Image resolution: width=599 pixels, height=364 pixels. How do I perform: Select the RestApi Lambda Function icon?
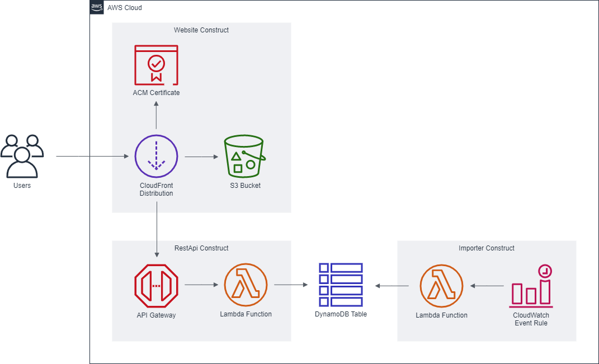(x=246, y=285)
